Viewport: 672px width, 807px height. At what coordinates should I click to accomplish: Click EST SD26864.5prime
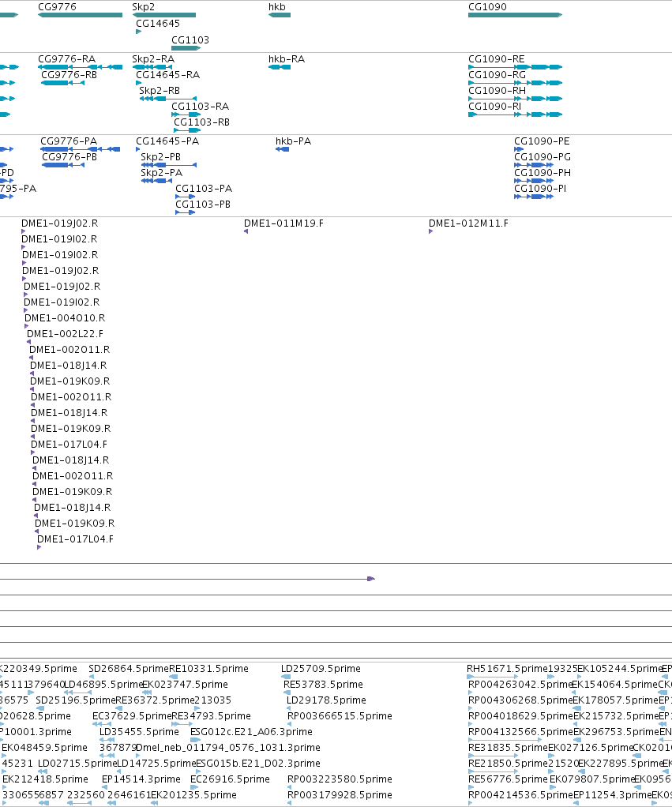[129, 669]
